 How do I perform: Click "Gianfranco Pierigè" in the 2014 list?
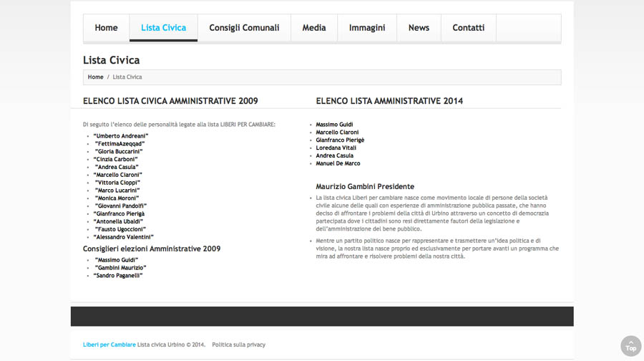340,140
